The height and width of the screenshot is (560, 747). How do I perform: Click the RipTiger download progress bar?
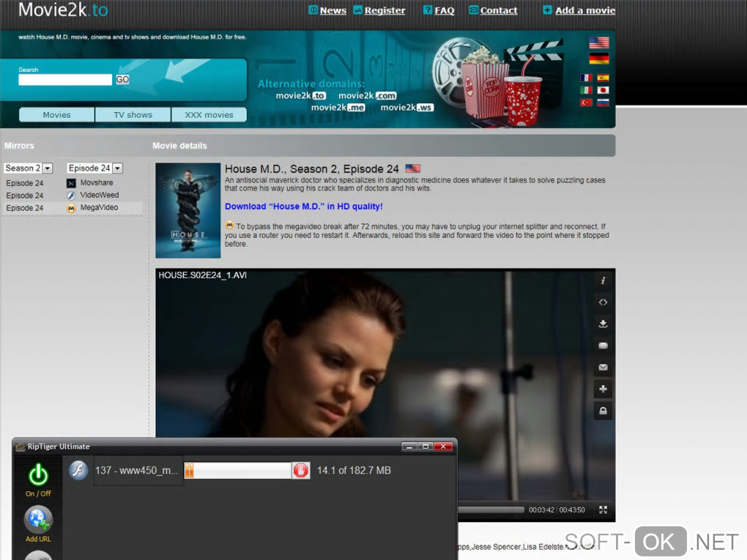click(x=238, y=471)
